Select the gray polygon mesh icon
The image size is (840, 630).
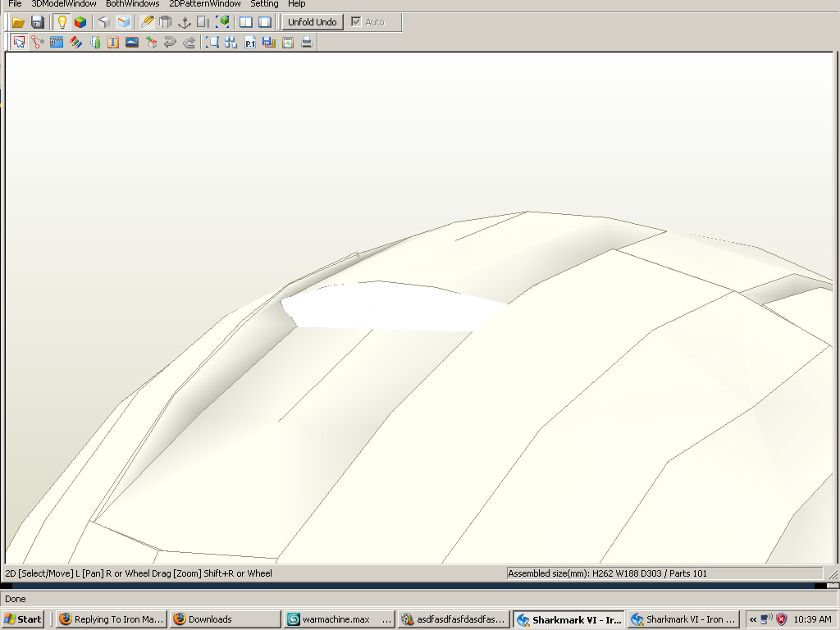coord(166,22)
